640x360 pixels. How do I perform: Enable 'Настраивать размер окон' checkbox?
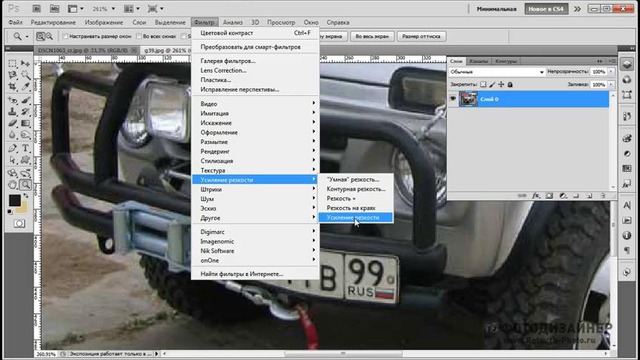[65, 36]
